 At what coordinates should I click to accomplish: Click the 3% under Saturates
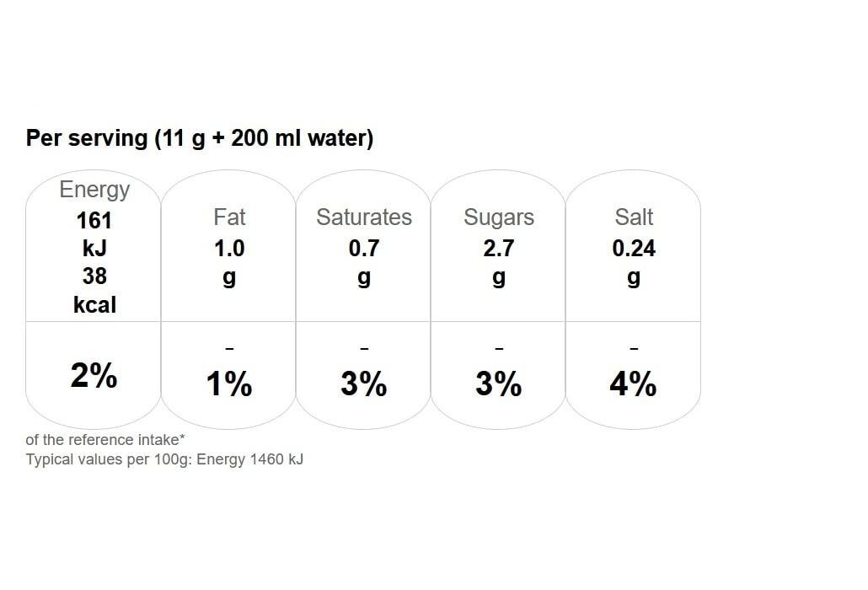(364, 384)
